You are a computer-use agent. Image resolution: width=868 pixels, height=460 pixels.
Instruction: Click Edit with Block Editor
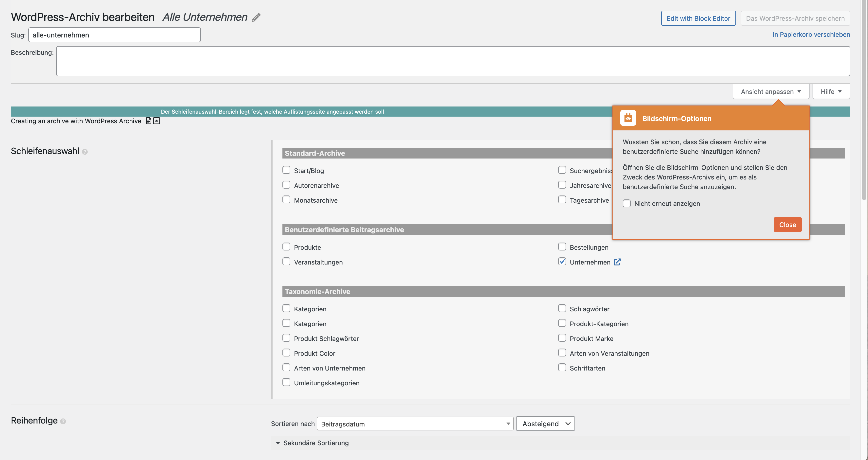pyautogui.click(x=698, y=18)
